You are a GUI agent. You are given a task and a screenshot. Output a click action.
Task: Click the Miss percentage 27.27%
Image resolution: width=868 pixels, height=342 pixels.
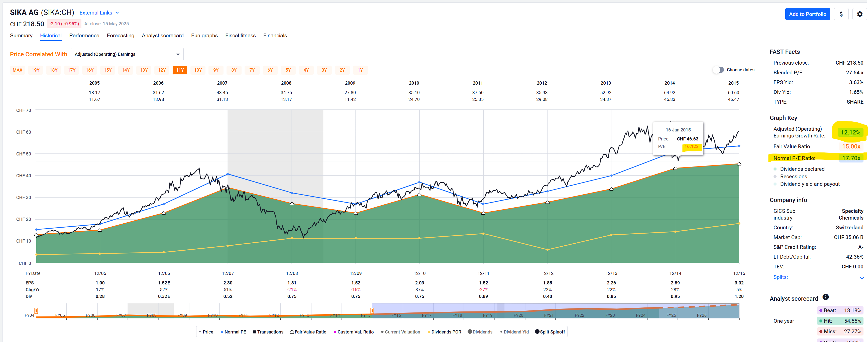click(x=852, y=331)
